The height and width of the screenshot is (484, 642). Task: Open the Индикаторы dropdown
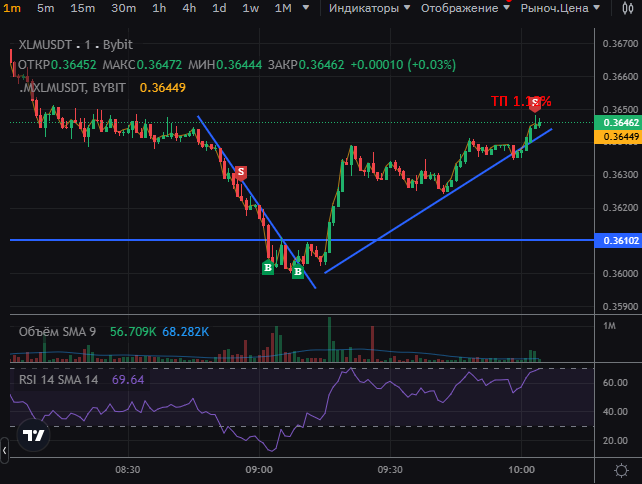click(x=369, y=8)
